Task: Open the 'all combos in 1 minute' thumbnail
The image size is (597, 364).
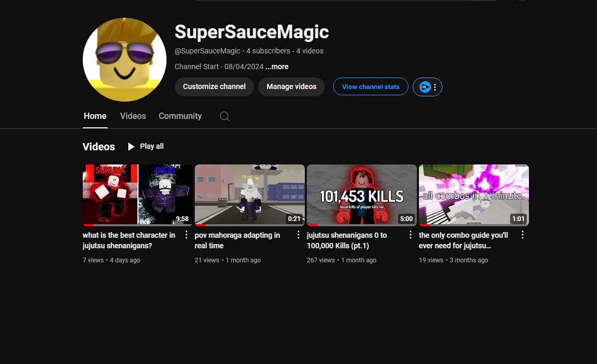Action: click(473, 195)
